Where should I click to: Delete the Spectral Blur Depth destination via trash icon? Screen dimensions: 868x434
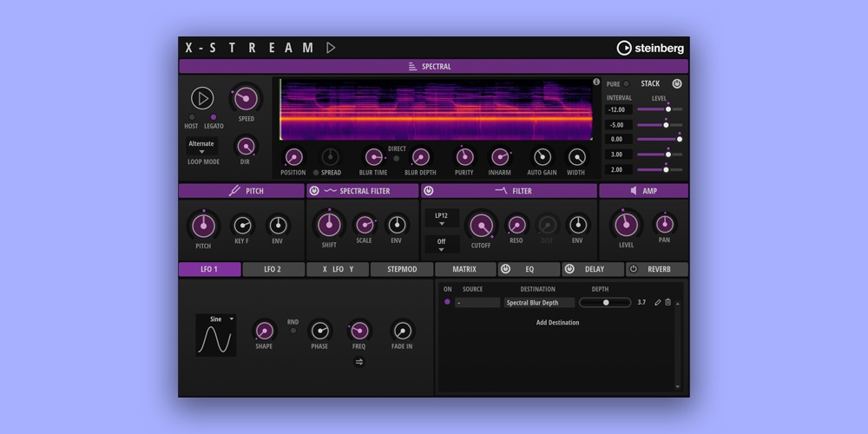coord(667,303)
